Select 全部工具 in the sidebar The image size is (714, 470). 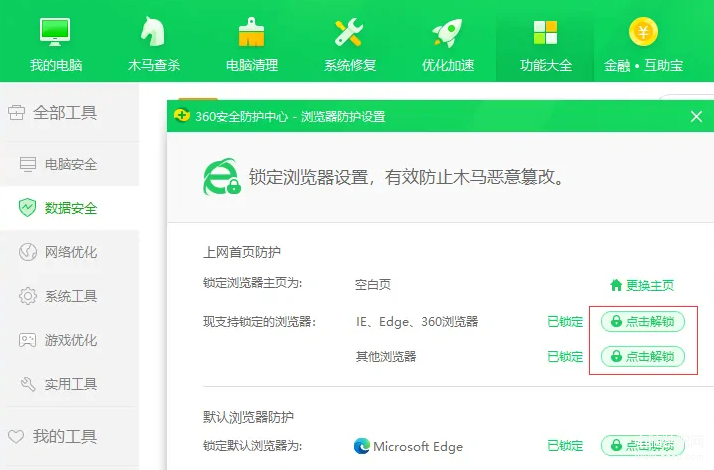pyautogui.click(x=65, y=112)
